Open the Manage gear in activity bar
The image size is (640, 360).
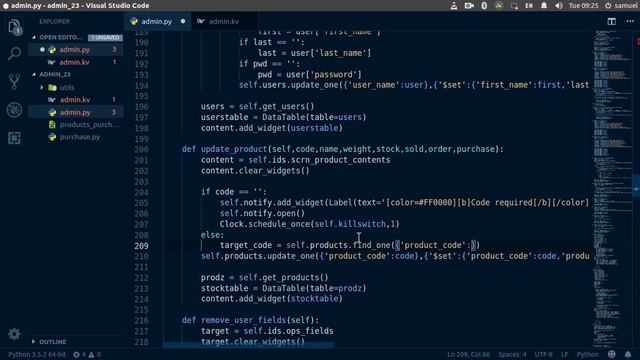(x=14, y=334)
